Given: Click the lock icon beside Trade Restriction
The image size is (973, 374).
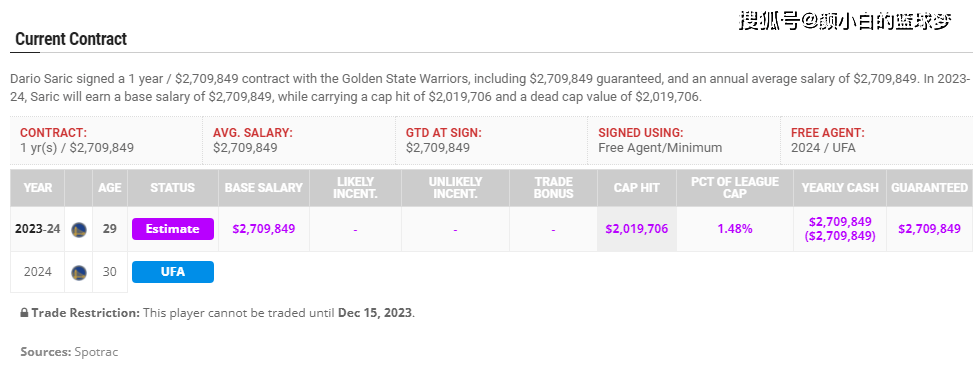Looking at the screenshot, I should [x=24, y=313].
